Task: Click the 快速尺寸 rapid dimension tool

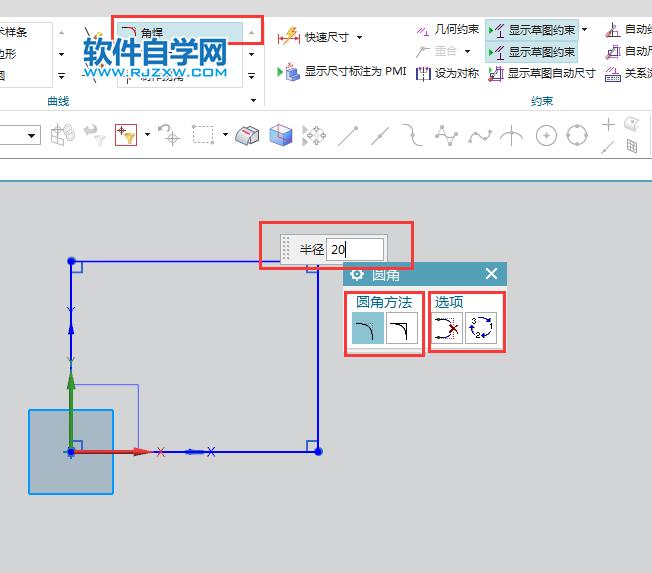Action: click(x=313, y=37)
